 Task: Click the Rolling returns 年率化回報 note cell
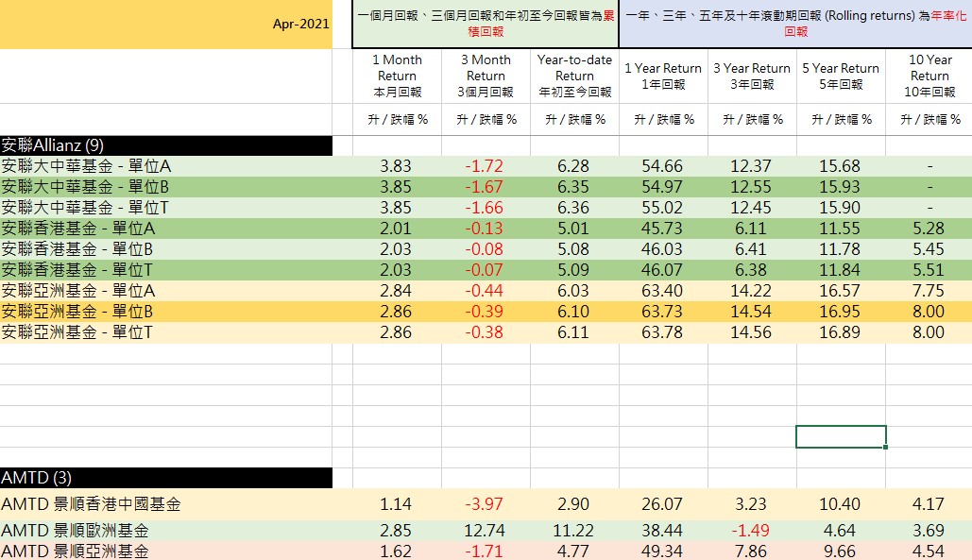tap(796, 24)
